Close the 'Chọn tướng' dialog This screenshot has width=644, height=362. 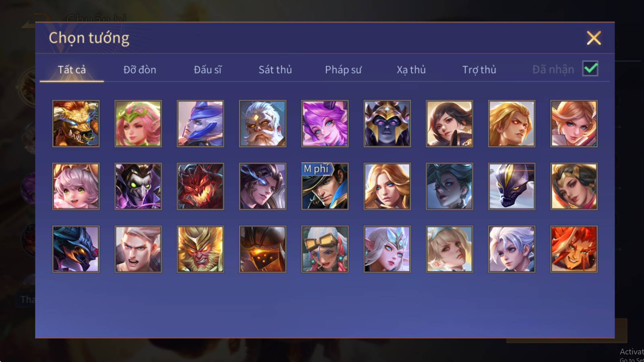(594, 38)
